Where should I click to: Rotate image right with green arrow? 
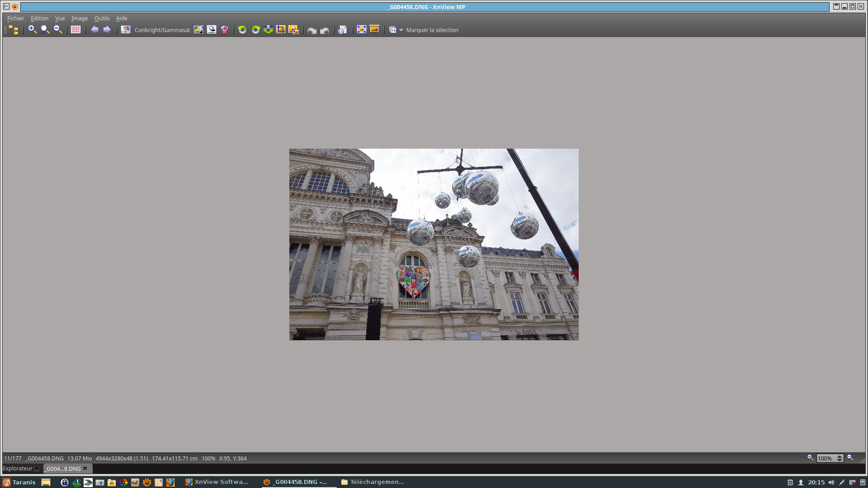pos(255,30)
